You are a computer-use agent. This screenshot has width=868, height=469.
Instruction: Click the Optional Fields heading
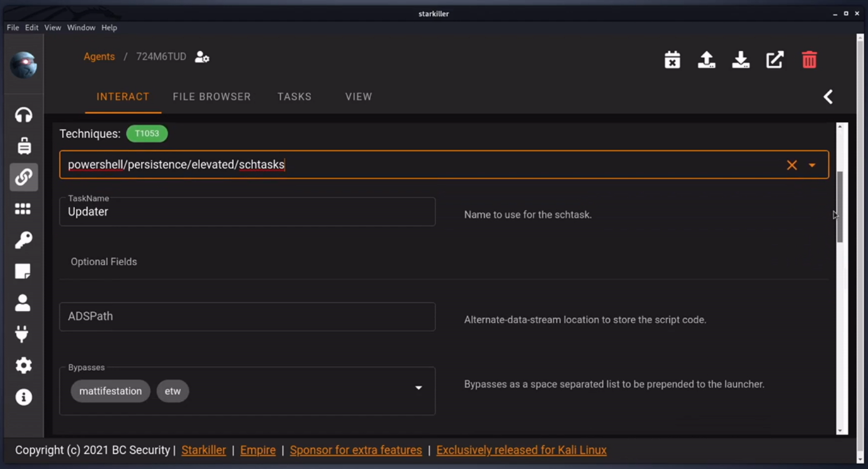click(x=104, y=262)
